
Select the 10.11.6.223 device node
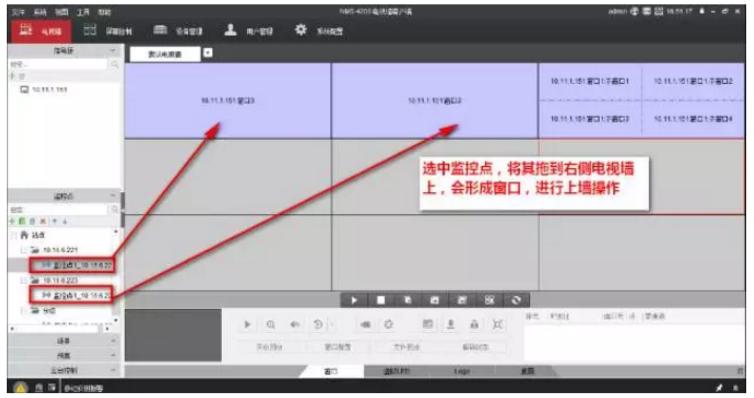[x=54, y=280]
